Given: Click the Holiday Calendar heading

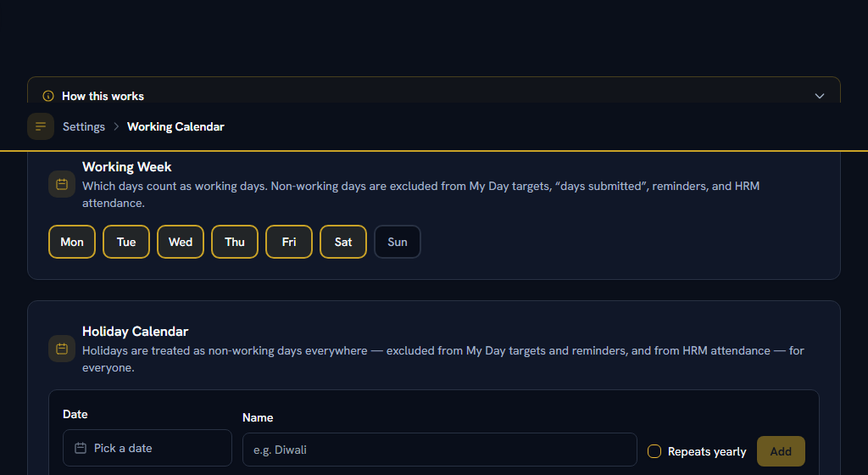Looking at the screenshot, I should 135,332.
